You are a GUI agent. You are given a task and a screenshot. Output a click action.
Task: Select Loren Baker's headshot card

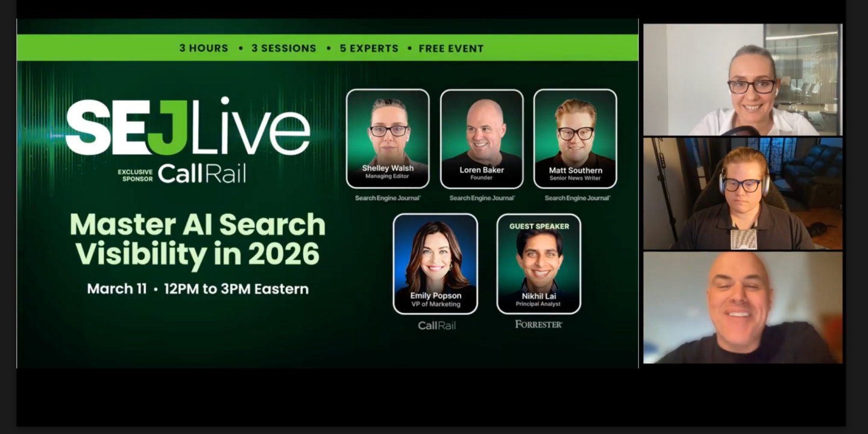click(480, 137)
